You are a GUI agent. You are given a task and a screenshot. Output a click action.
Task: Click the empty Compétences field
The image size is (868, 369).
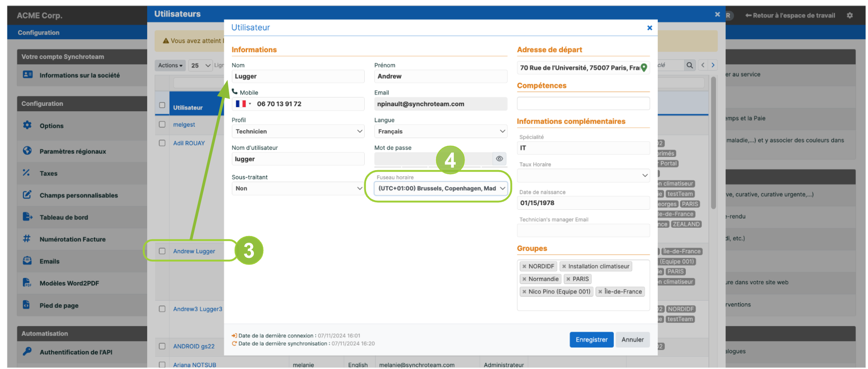pyautogui.click(x=583, y=103)
